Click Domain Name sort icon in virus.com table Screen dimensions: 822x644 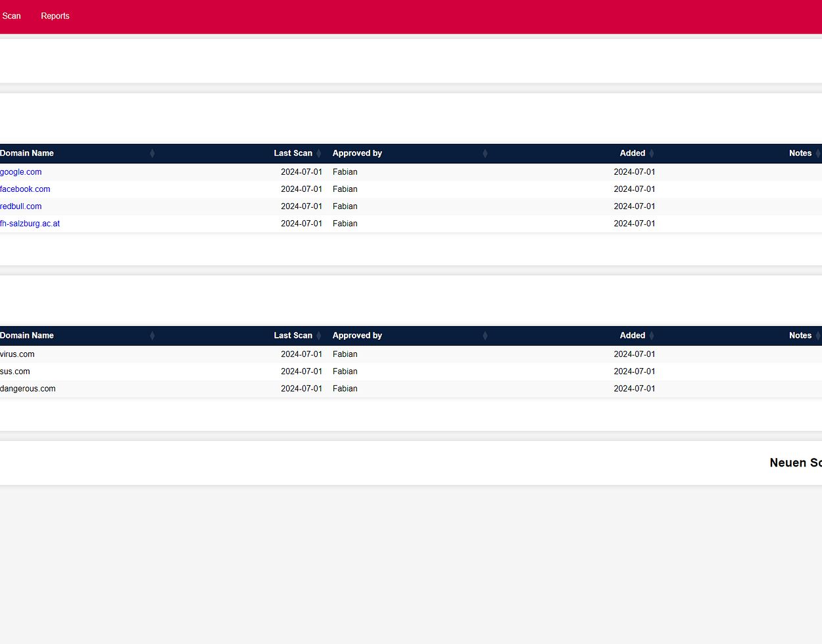(152, 335)
